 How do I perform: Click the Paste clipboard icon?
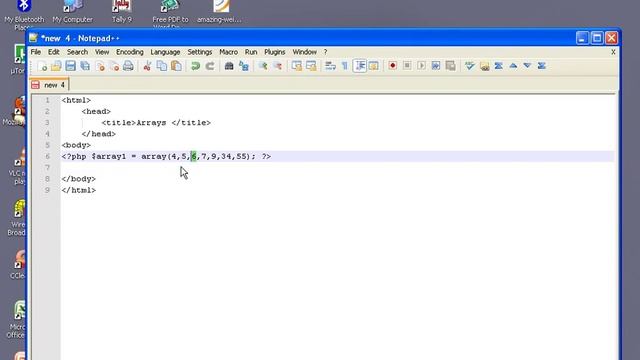pos(176,66)
